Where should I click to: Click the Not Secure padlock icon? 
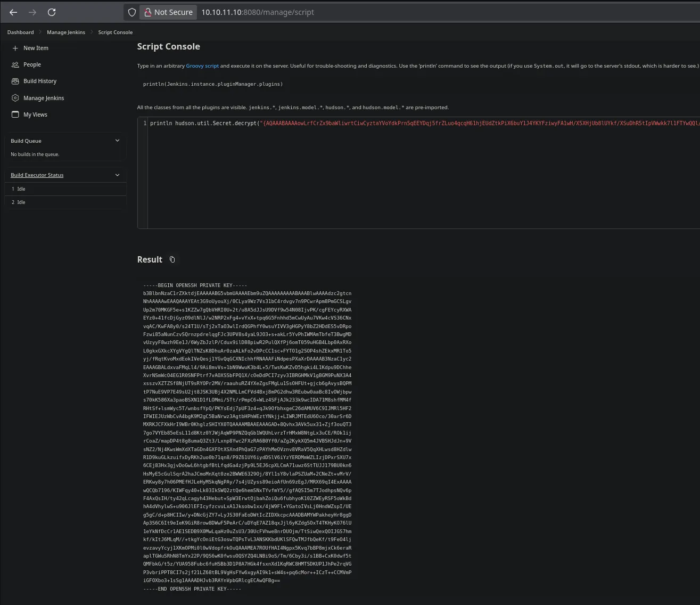[147, 12]
